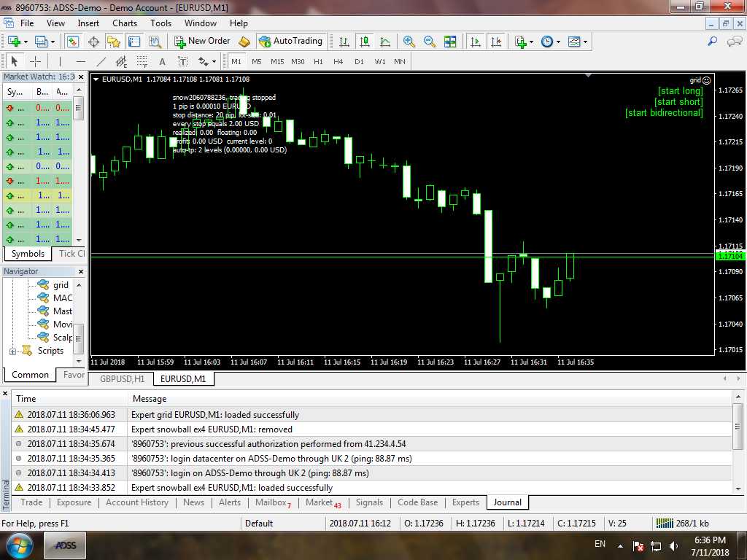This screenshot has width=747, height=560.
Task: Select the H4 timeframe
Action: pyautogui.click(x=338, y=61)
